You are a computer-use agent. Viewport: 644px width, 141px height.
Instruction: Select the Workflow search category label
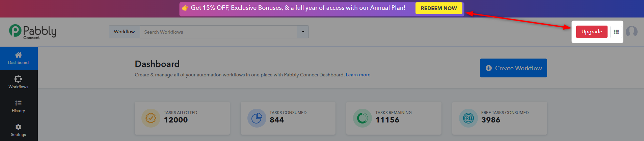[124, 32]
